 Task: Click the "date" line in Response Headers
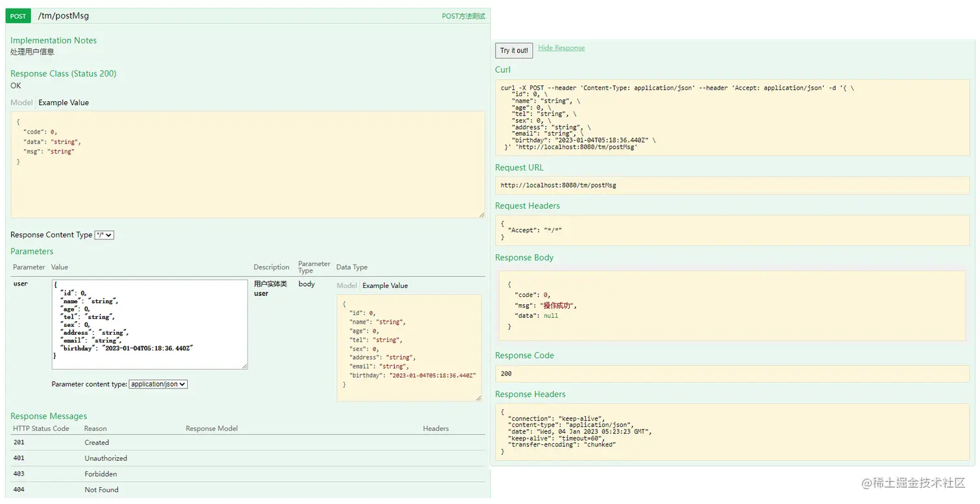[x=580, y=432]
